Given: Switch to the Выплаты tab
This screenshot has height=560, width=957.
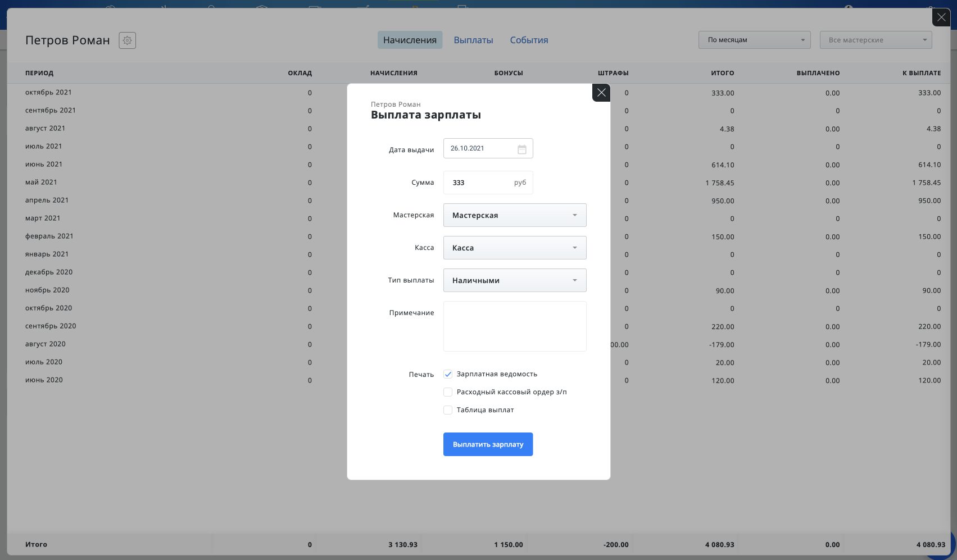Looking at the screenshot, I should (473, 40).
